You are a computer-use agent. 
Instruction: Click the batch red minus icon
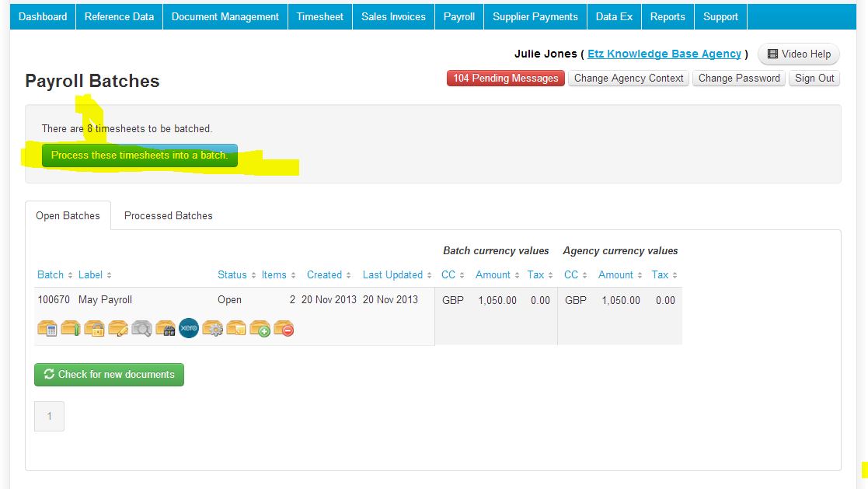click(x=284, y=328)
